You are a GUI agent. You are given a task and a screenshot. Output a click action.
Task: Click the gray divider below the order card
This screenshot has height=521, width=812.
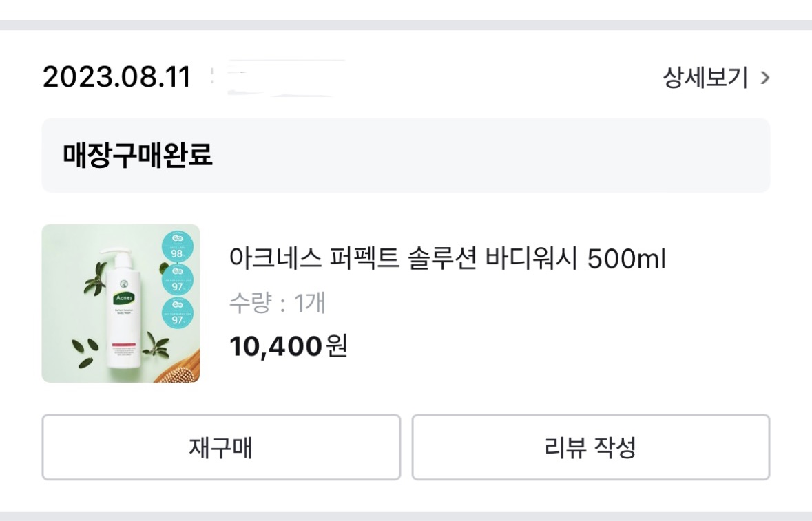(x=406, y=515)
